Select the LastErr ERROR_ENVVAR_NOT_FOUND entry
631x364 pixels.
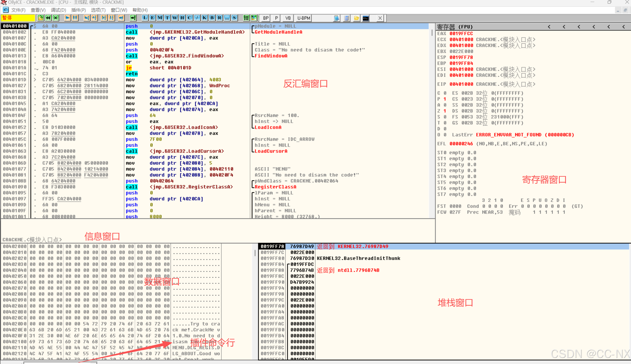tap(525, 135)
